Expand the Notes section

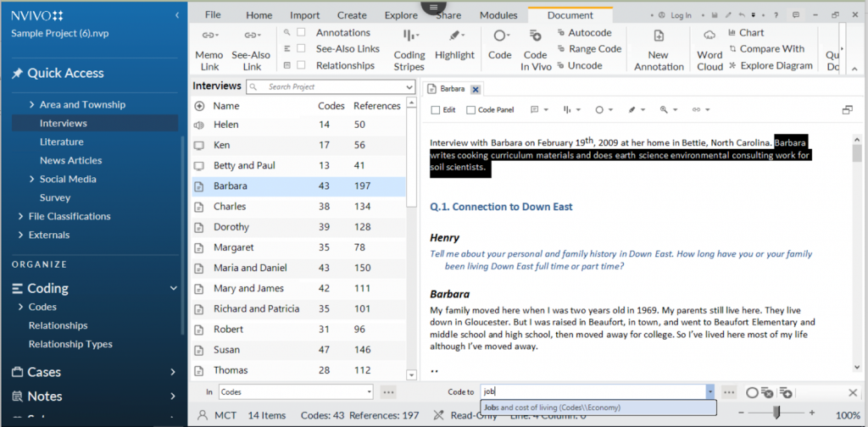click(x=173, y=396)
